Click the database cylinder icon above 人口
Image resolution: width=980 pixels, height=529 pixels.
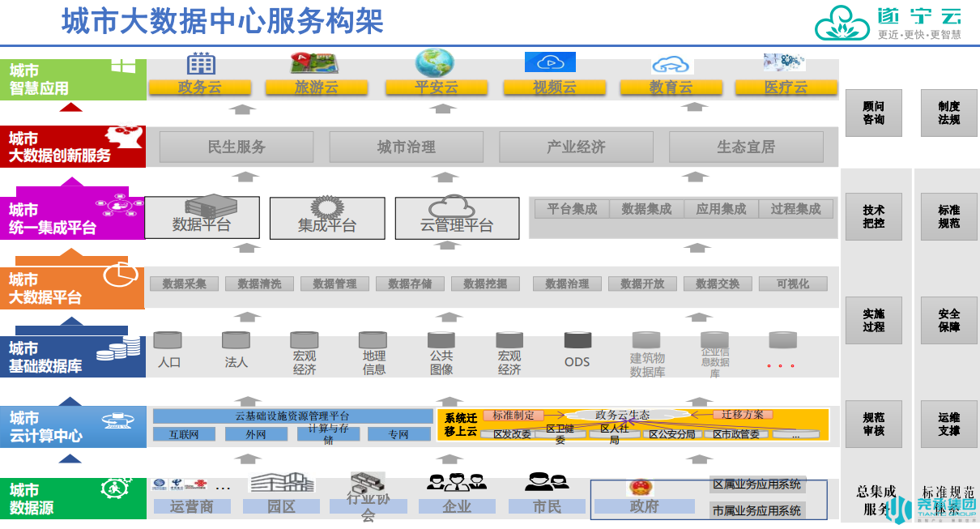tap(168, 340)
